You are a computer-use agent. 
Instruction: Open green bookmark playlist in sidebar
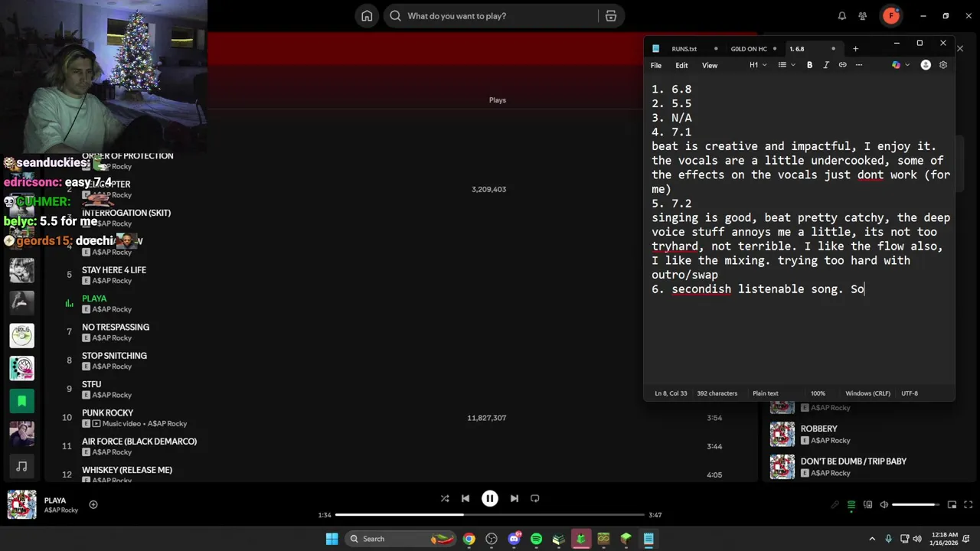click(x=21, y=400)
